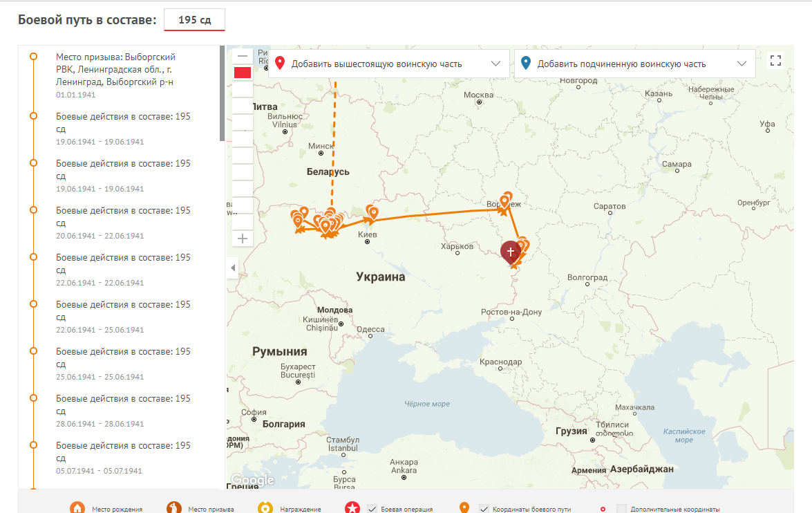
Task: Toggle the Боевая операция checkbox
Action: (372, 509)
